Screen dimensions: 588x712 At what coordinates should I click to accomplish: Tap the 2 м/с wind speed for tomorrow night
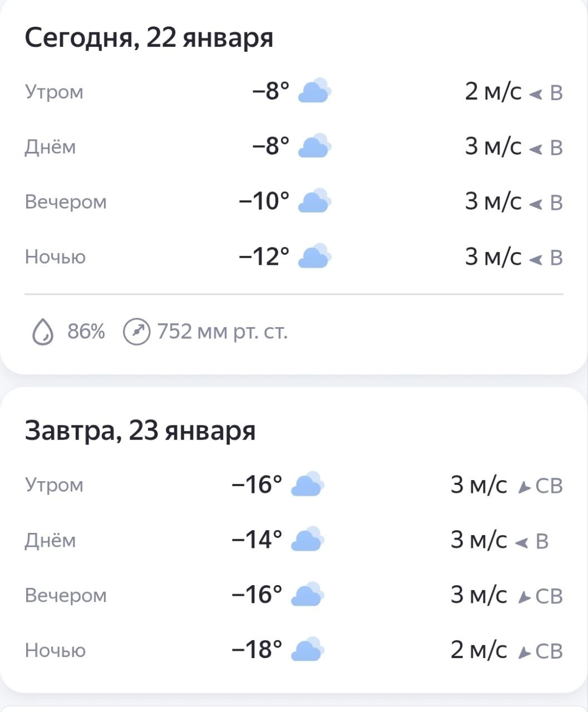[478, 650]
